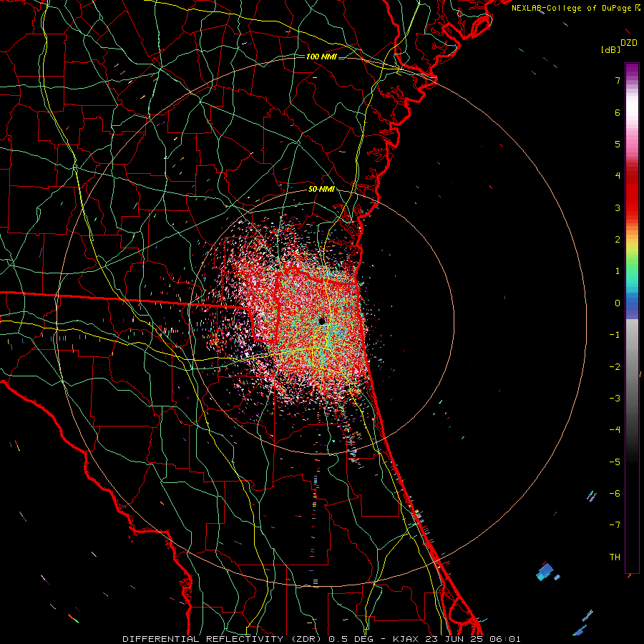The height and width of the screenshot is (644, 644).
Task: Click the 3 value on color scale
Action: tap(618, 208)
